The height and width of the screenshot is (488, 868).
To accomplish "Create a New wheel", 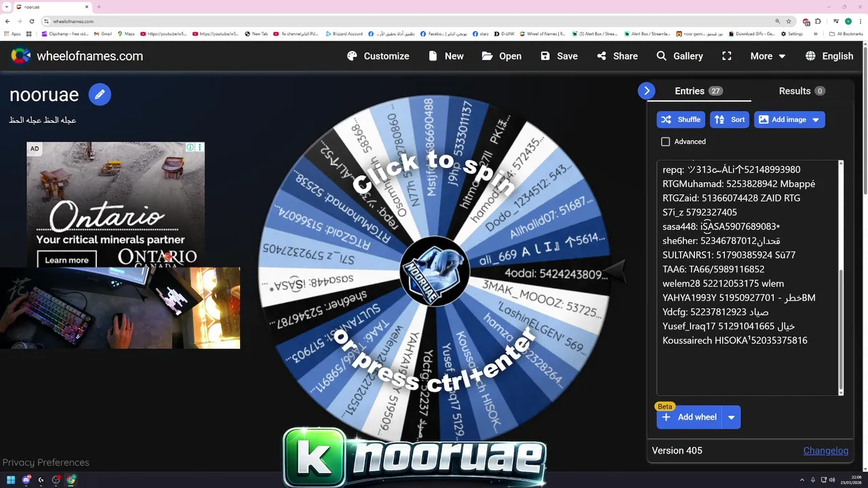I will pyautogui.click(x=446, y=56).
